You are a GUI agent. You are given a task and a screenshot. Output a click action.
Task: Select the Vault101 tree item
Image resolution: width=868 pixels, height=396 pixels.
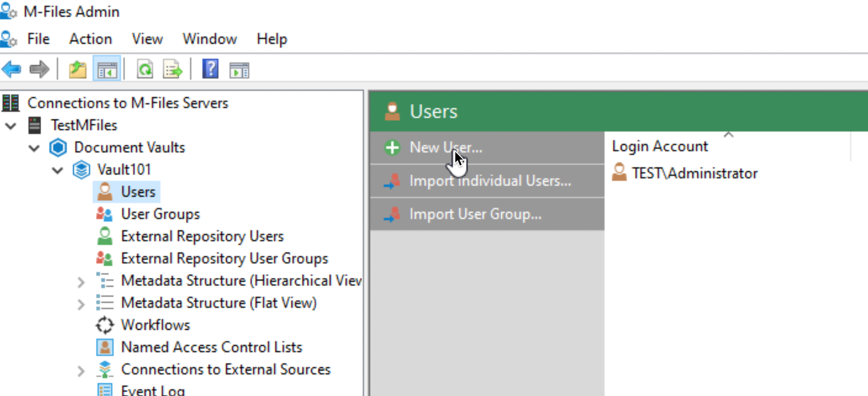(124, 169)
